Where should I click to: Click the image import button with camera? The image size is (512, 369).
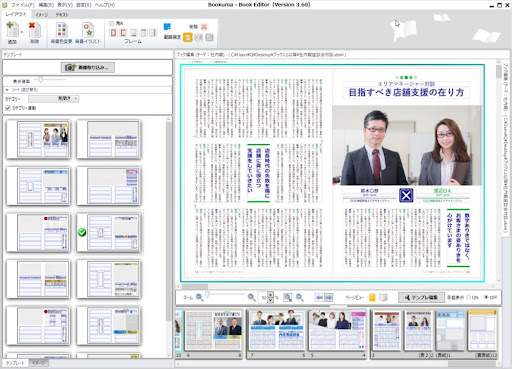click(88, 67)
